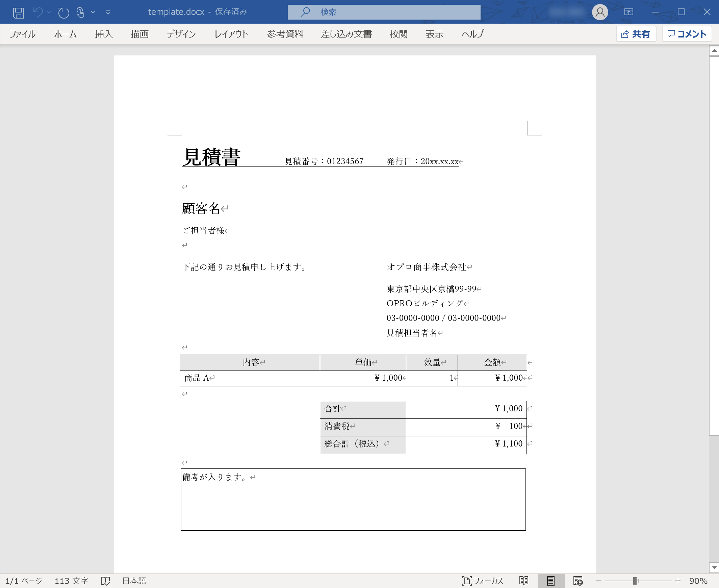Screen dimensions: 719x588
Task: Click the ¥ 100 tax amount cell
Action: pos(466,427)
